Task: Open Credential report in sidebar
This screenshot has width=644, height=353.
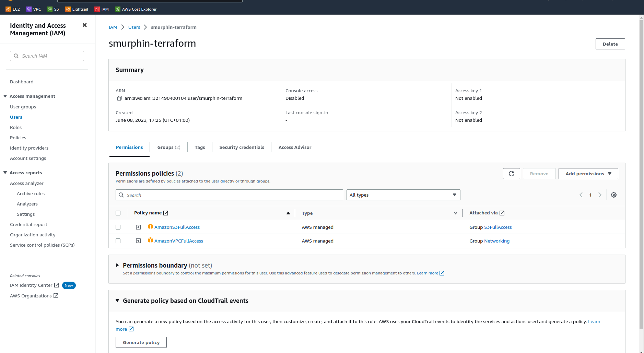Action: (28, 224)
